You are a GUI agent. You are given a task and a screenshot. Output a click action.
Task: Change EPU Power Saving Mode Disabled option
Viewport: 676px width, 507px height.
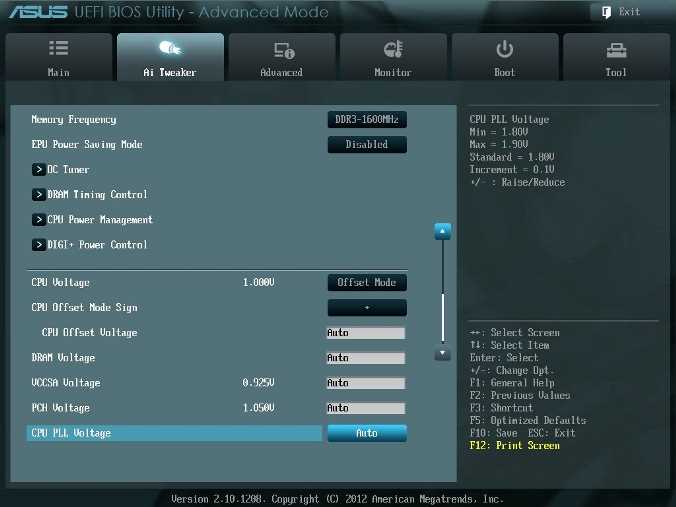pos(367,144)
